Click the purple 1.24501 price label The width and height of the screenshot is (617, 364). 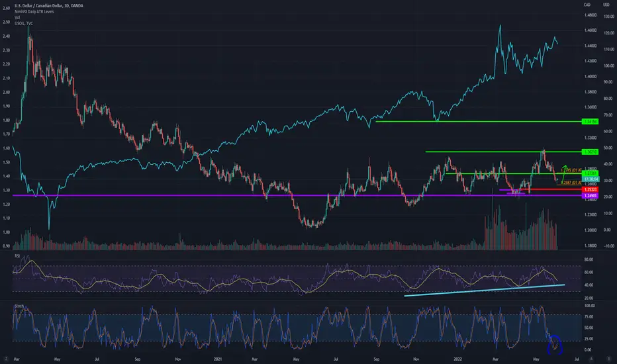click(x=590, y=196)
